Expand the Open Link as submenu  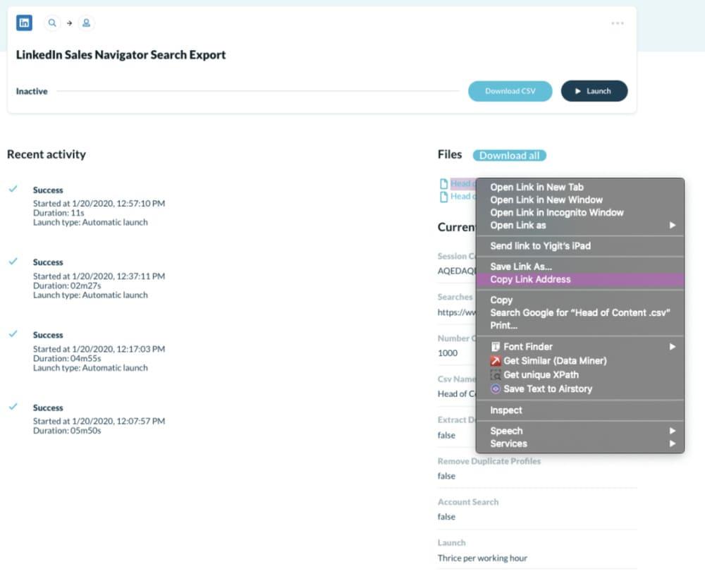pyautogui.click(x=580, y=225)
